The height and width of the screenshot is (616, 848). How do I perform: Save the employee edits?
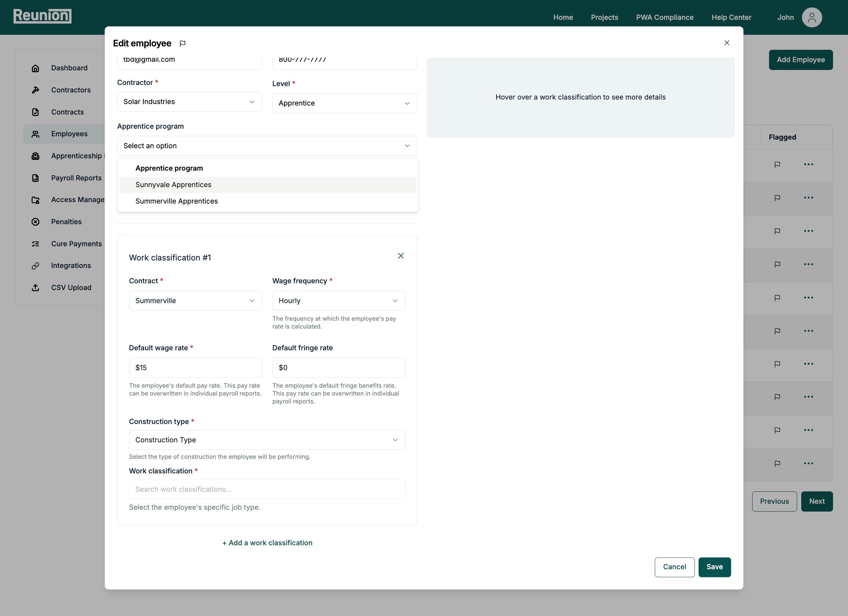714,567
